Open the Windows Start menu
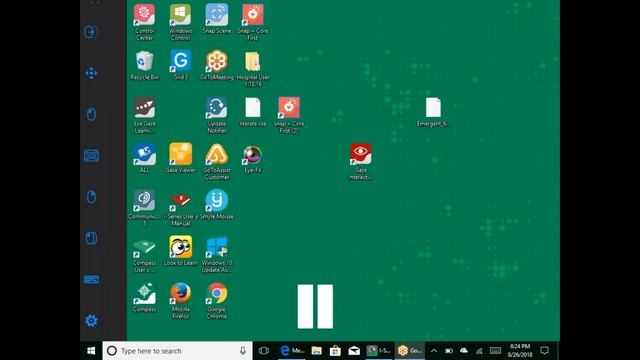The image size is (640, 360). click(x=91, y=351)
